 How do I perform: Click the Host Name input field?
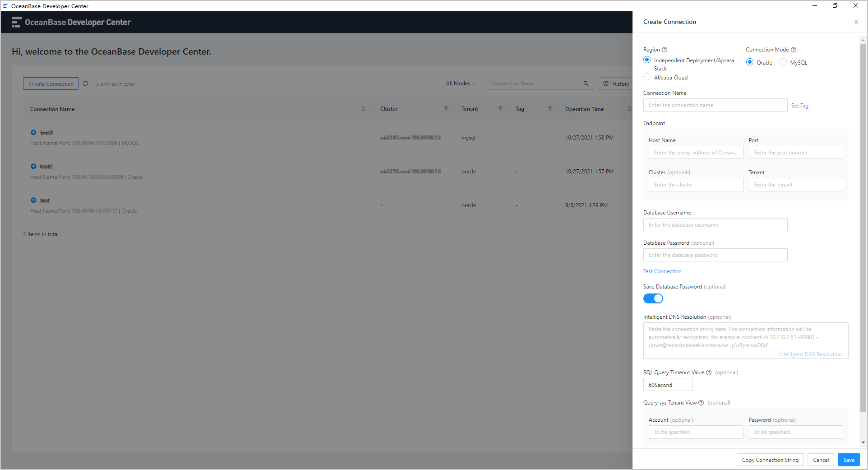pyautogui.click(x=696, y=153)
